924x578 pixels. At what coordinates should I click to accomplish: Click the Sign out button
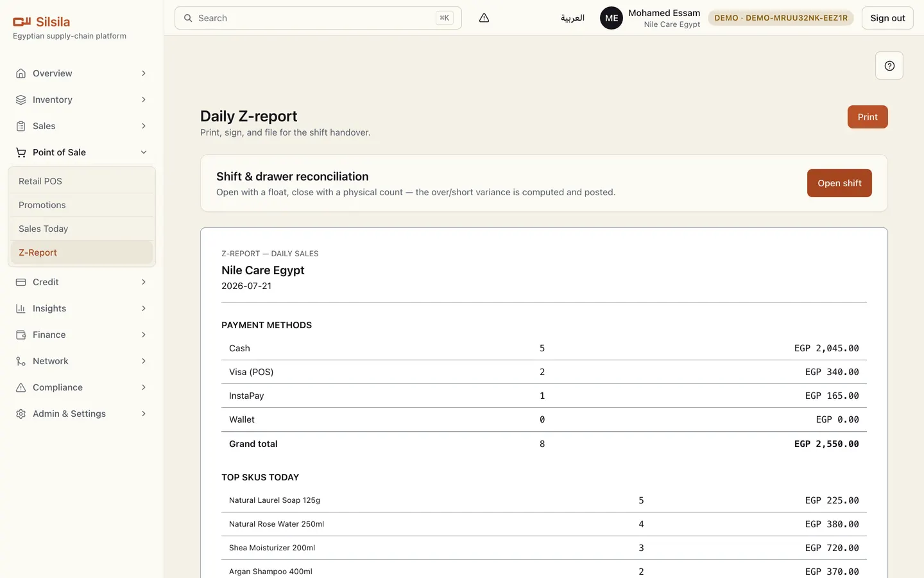[887, 18]
